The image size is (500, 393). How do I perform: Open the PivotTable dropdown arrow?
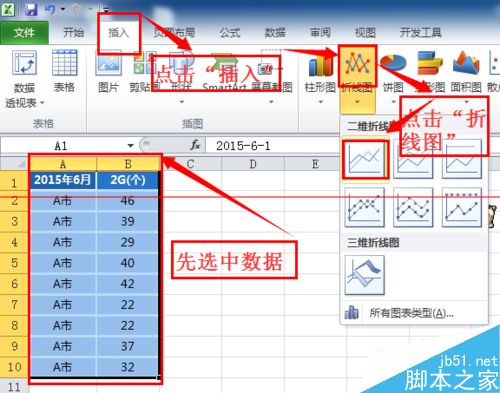tap(42, 103)
